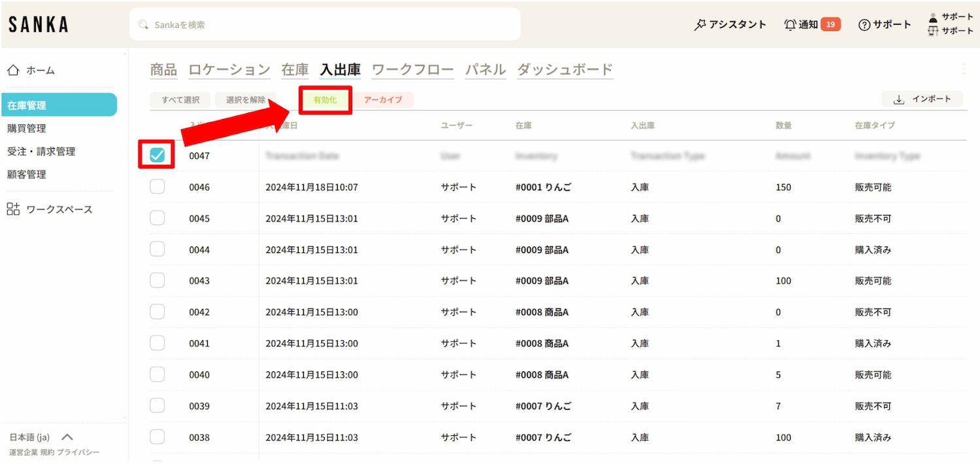Open Workspace grid icon

13,209
